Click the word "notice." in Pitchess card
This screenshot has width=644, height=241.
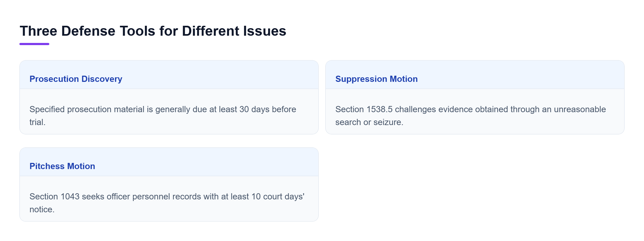click(x=42, y=209)
